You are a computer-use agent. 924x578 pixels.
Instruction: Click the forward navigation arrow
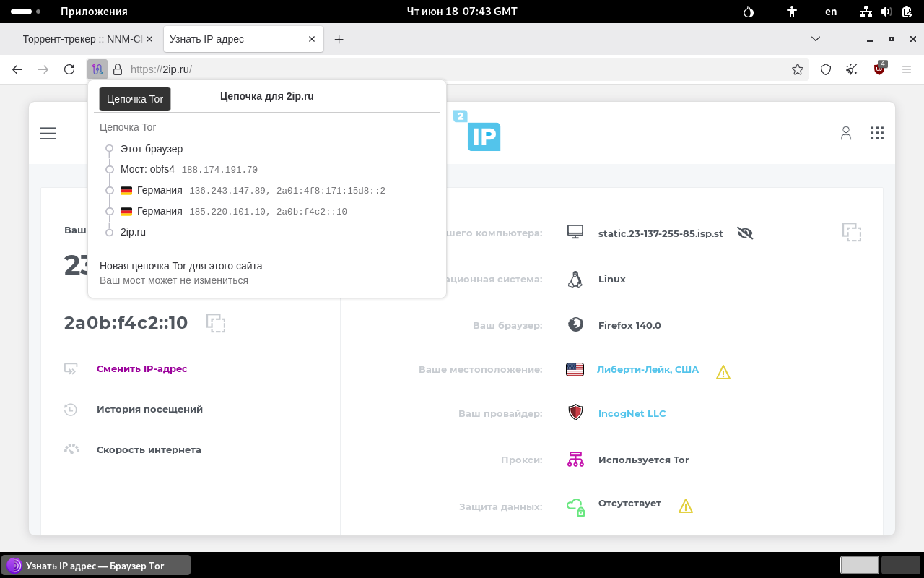(43, 69)
